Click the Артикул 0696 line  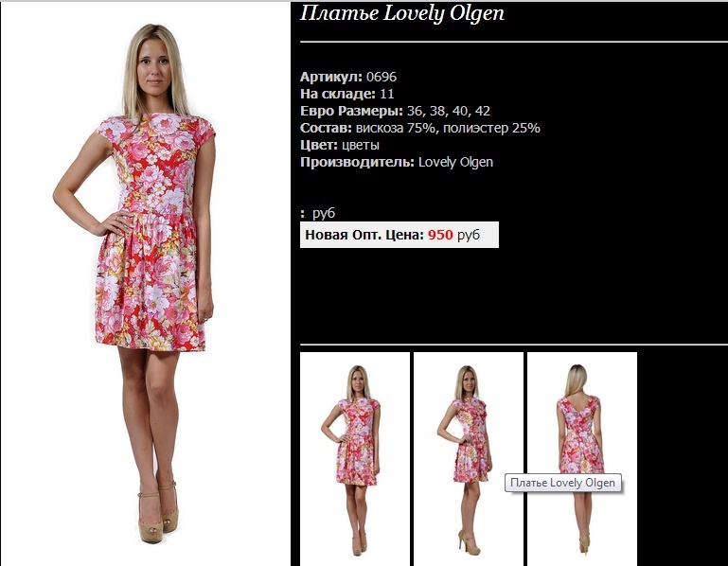pos(348,77)
